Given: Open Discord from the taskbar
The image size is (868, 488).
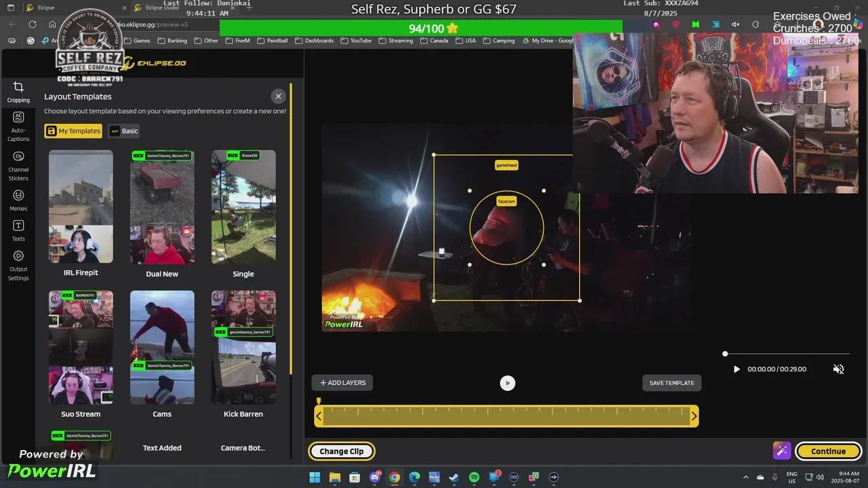Looking at the screenshot, I should [x=374, y=477].
